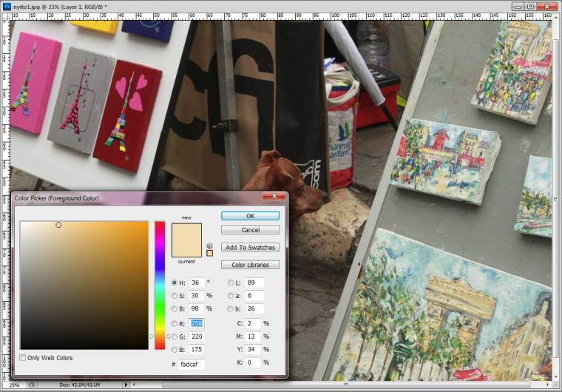Click the status bar icon next to the zoom value

coord(33,385)
